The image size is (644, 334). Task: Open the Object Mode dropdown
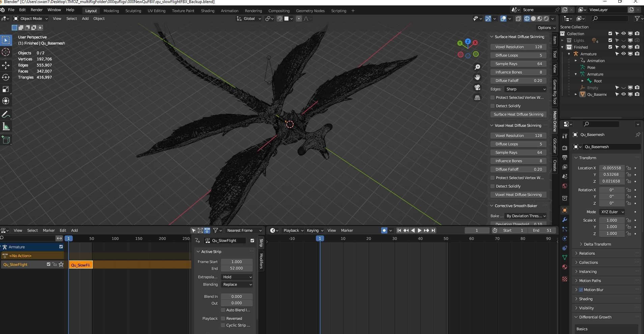coord(31,19)
